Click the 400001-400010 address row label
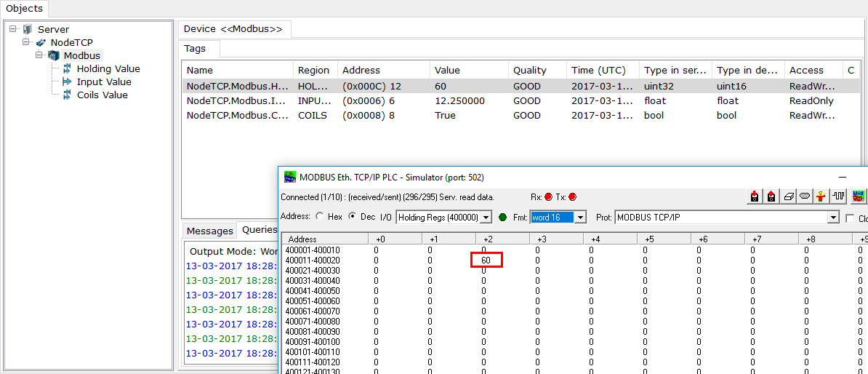Screen dimensions: 868x374 [x=313, y=250]
